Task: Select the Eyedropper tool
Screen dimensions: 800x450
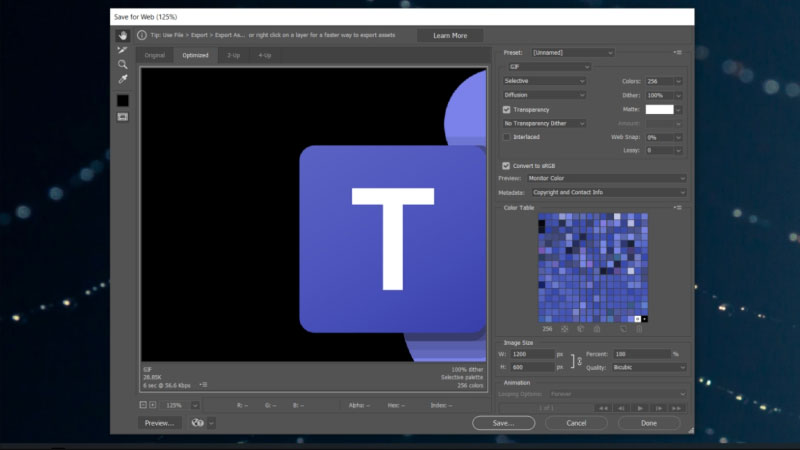Action: [122, 79]
